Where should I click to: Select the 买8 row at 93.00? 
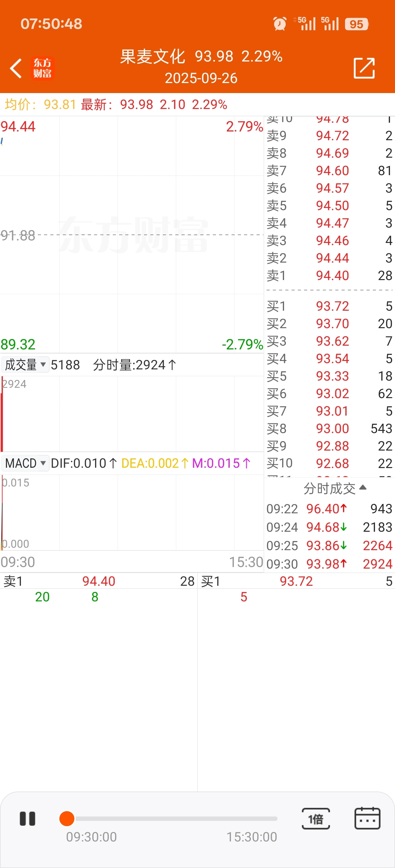(329, 429)
